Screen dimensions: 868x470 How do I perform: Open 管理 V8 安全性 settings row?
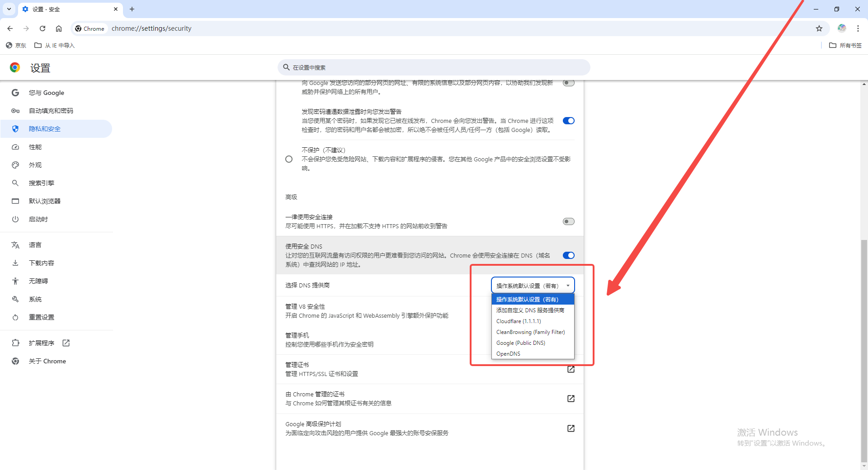click(x=383, y=311)
